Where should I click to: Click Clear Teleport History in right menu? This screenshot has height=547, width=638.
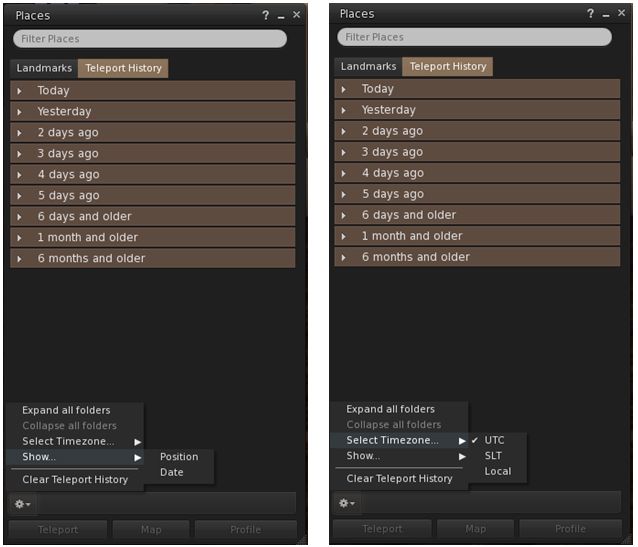pyautogui.click(x=399, y=479)
